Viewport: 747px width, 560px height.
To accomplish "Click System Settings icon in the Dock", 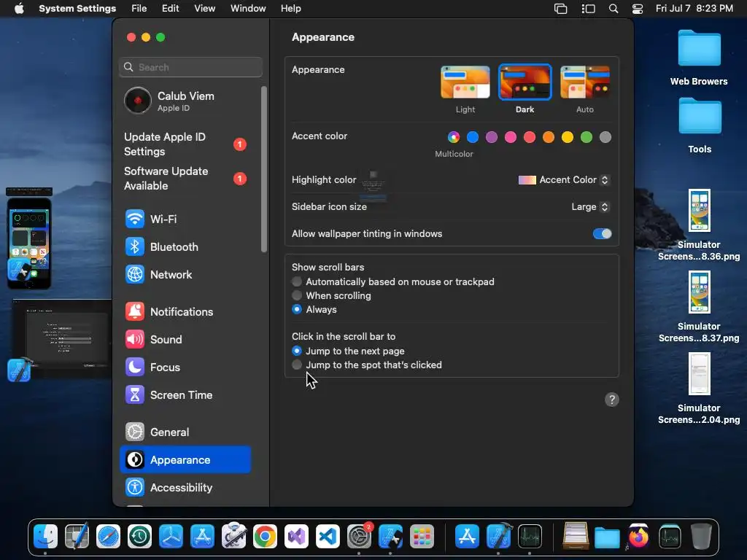I will click(x=359, y=536).
